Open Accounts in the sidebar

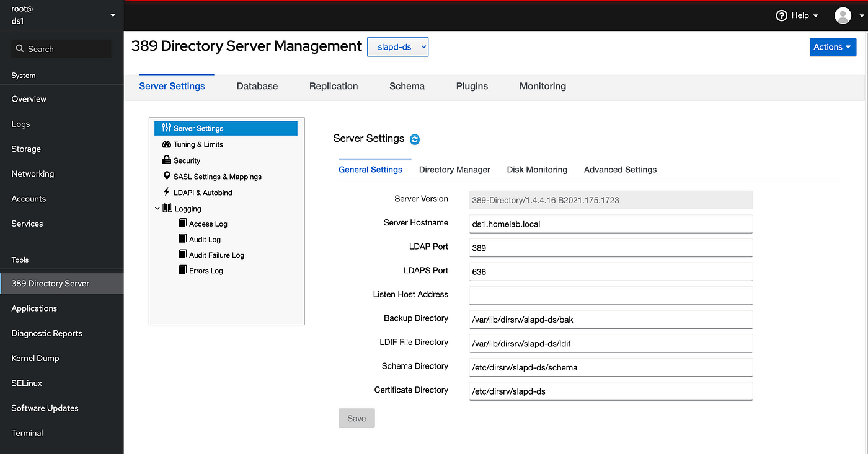(62, 198)
